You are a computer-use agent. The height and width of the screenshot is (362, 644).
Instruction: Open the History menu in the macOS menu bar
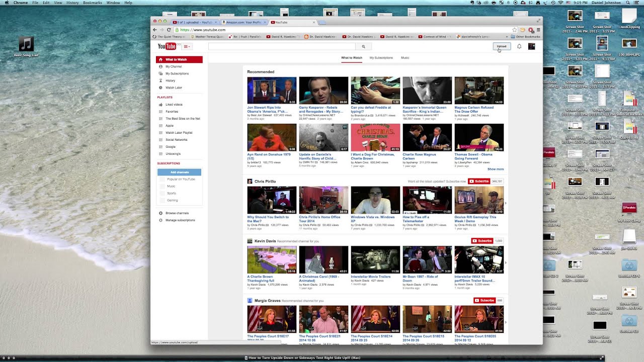pyautogui.click(x=72, y=3)
